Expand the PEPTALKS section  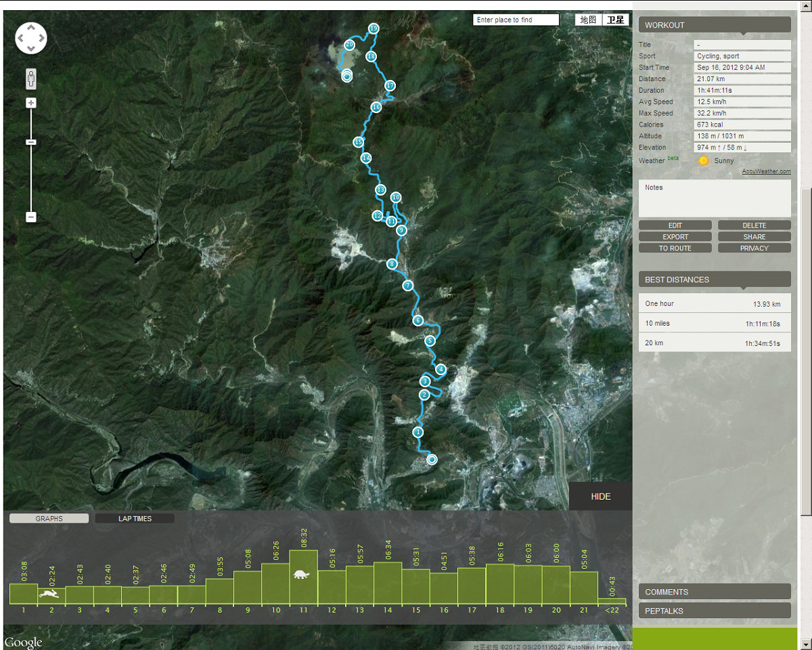coord(714,611)
